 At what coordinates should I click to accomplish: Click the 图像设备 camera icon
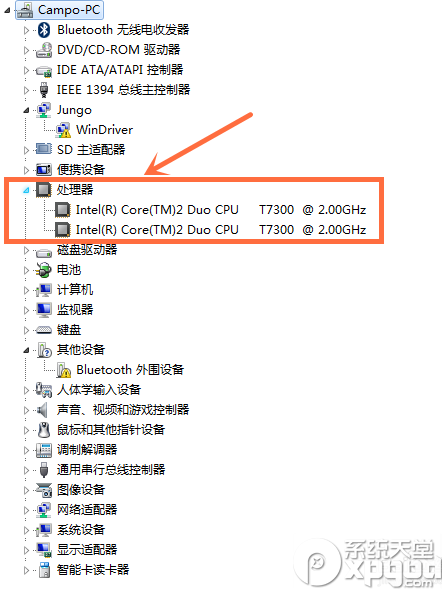[44, 490]
